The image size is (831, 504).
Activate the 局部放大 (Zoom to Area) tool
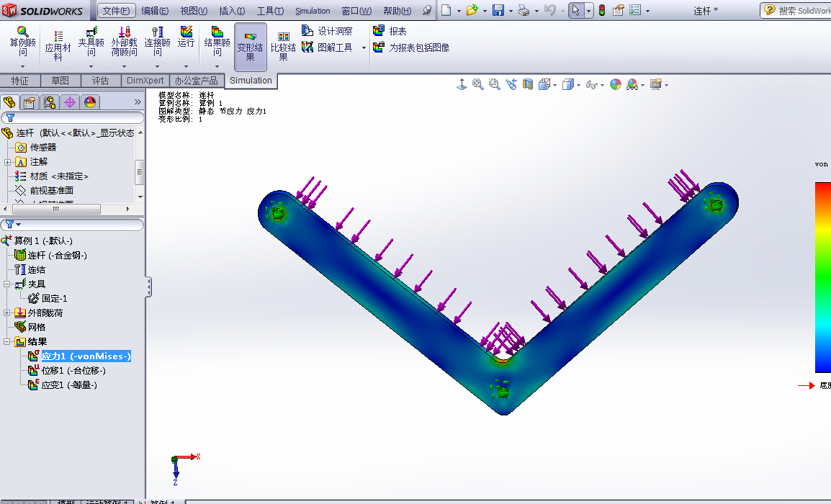[494, 84]
